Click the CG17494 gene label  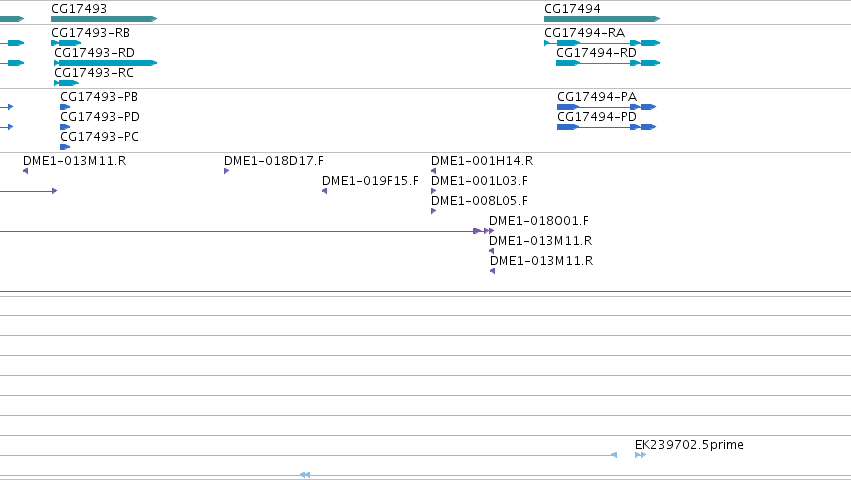coord(572,9)
